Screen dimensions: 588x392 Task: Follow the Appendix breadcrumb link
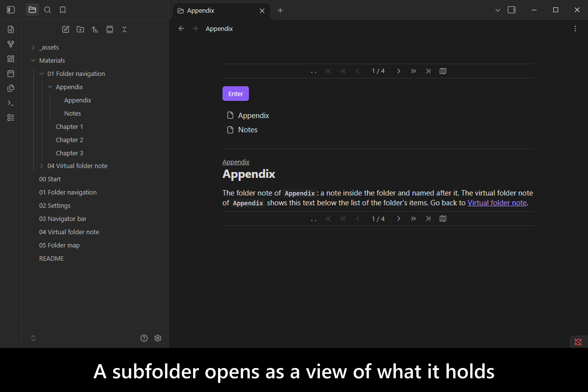point(236,162)
